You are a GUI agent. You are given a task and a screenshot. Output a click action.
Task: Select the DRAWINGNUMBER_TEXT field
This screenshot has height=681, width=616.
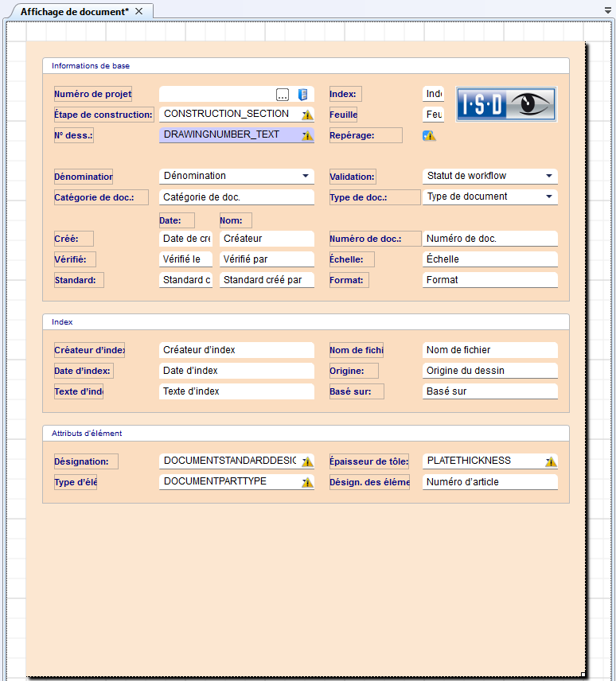coord(236,135)
